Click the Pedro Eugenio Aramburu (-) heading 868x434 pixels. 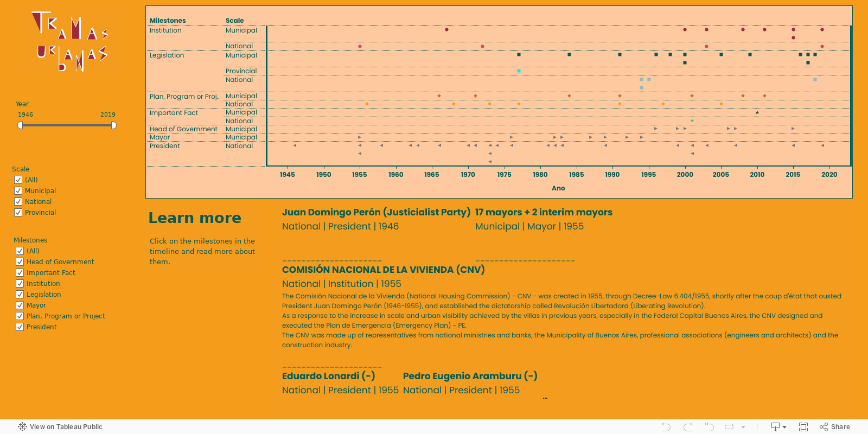(x=470, y=376)
